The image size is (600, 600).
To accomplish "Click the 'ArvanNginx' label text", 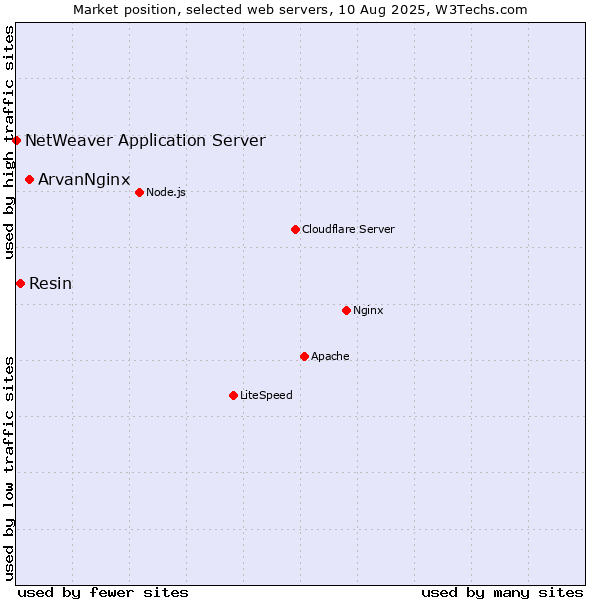I will coord(84,180).
